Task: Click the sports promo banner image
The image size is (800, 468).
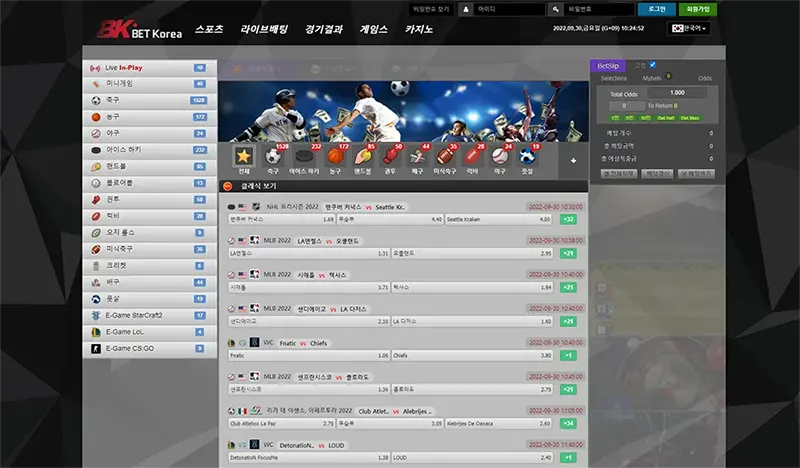Action: coord(403,111)
